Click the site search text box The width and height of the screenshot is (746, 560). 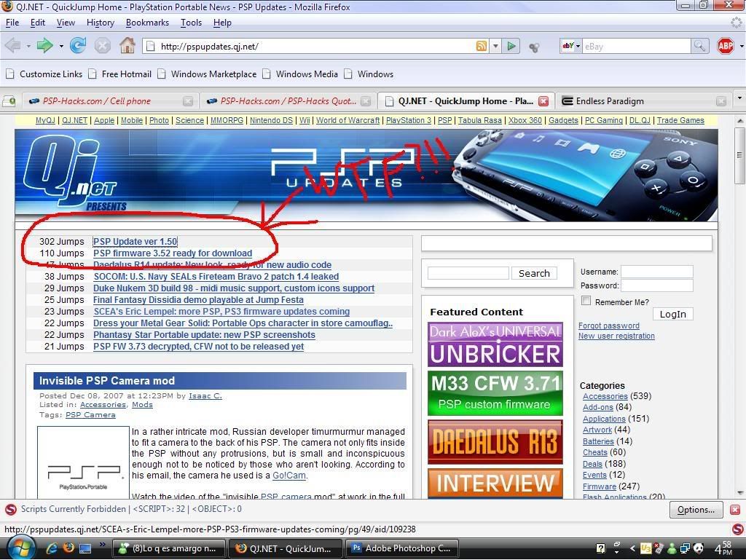pyautogui.click(x=468, y=273)
